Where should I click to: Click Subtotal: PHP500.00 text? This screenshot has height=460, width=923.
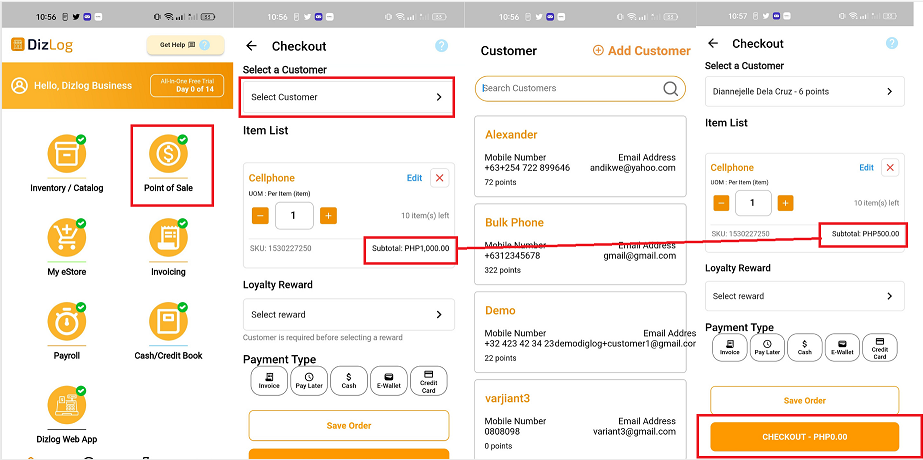pyautogui.click(x=865, y=234)
